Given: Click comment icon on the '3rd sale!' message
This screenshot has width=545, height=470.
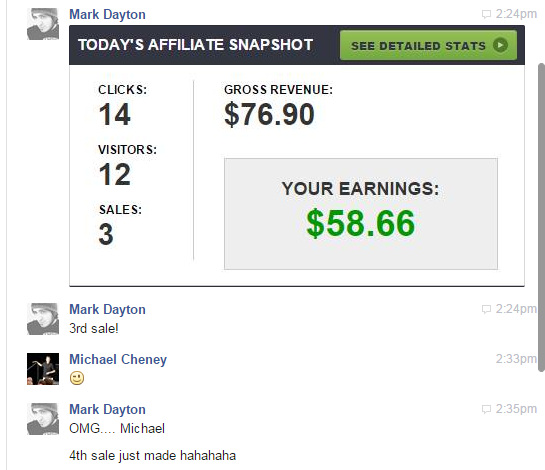Looking at the screenshot, I should (486, 309).
